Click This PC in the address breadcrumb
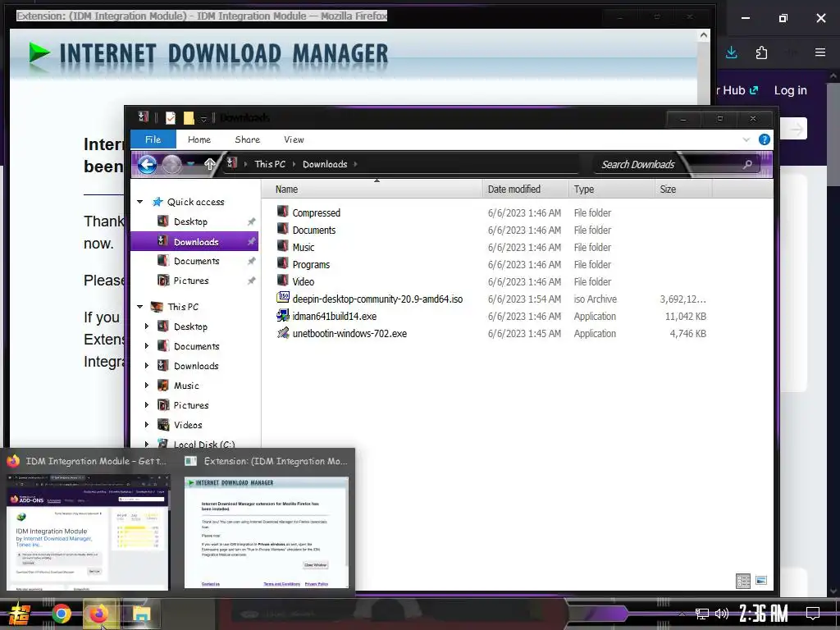Screen dimensions: 840x630 (270, 164)
